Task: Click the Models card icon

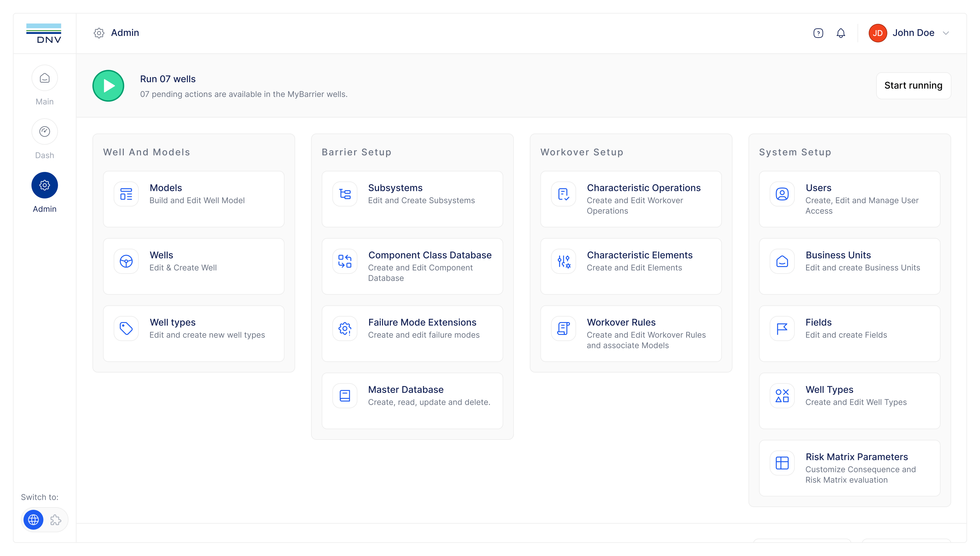Action: tap(126, 194)
